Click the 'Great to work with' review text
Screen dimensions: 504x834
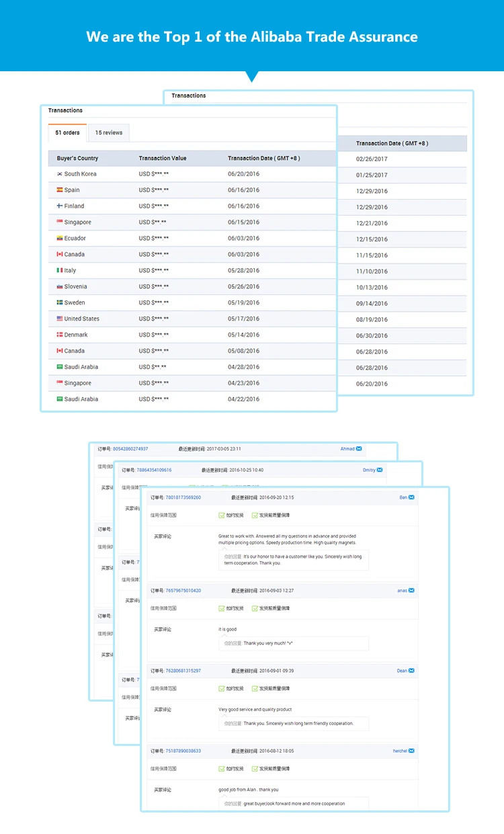point(288,540)
